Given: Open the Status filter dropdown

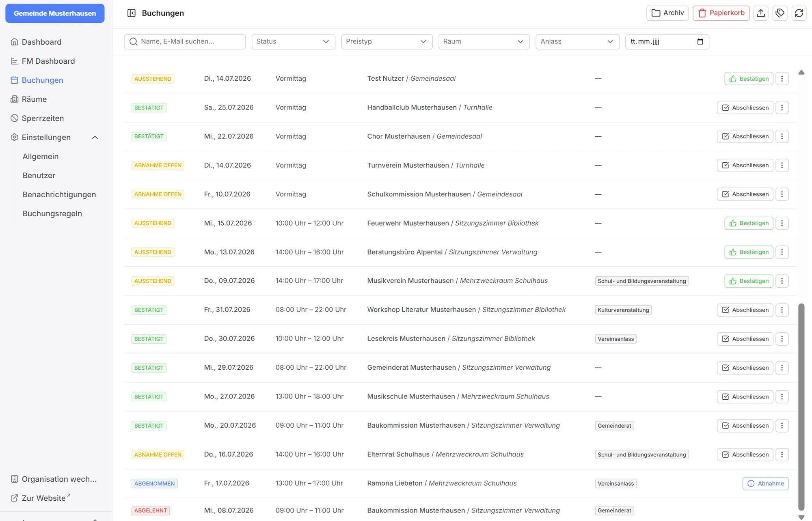Looking at the screenshot, I should (x=293, y=41).
